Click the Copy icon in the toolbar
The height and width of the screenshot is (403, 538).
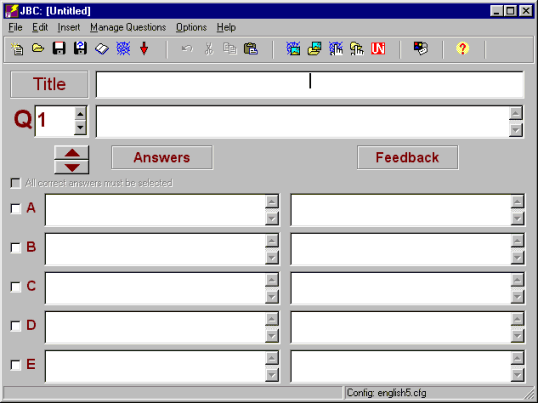[x=230, y=49]
